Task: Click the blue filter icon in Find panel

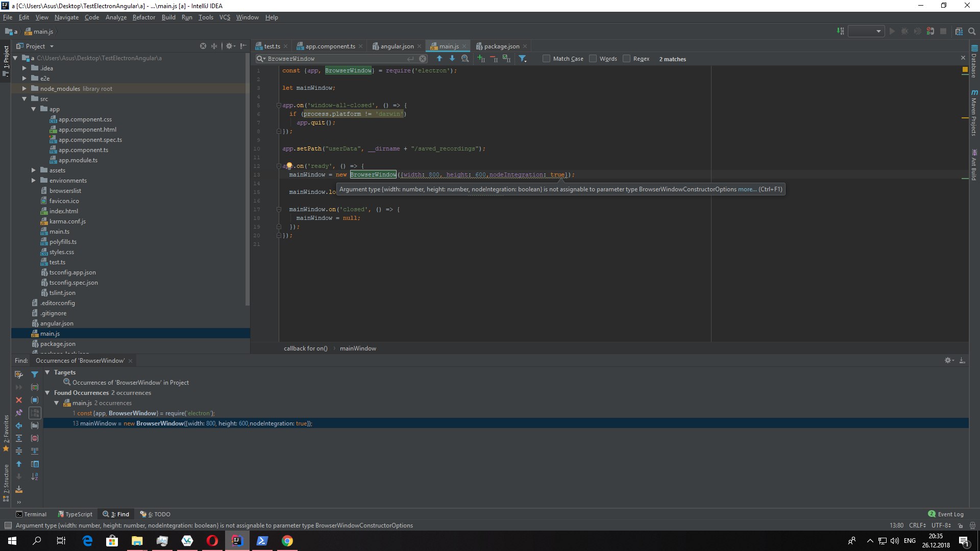Action: pos(35,374)
